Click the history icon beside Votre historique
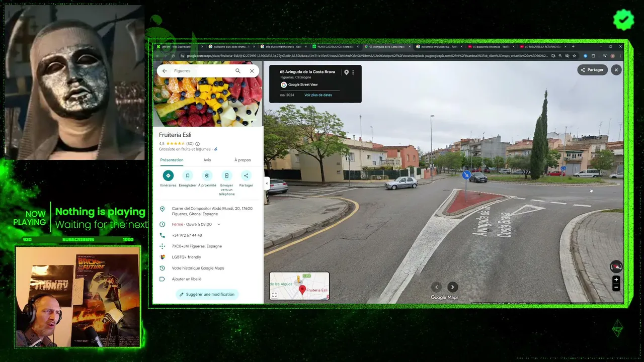Viewport: 644px width, 362px height. click(x=162, y=268)
